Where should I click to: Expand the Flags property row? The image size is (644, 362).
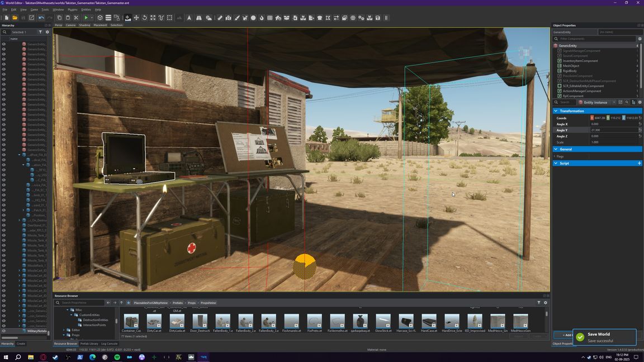555,156
